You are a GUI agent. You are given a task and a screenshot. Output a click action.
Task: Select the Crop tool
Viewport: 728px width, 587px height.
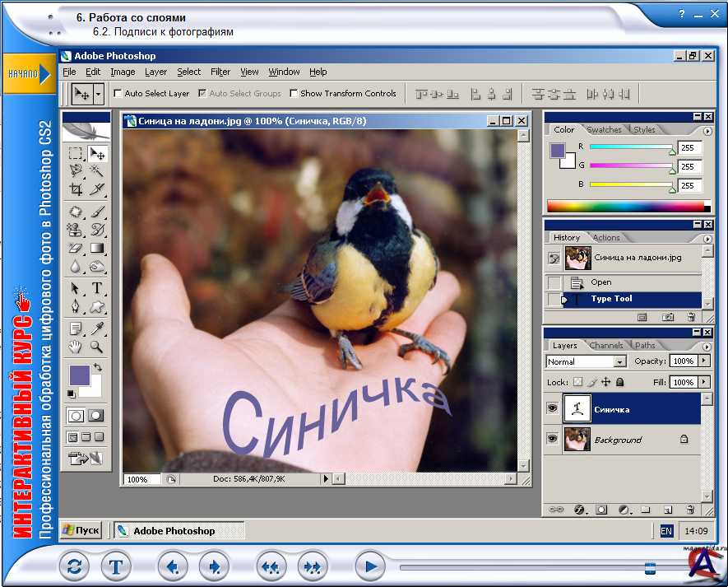coord(76,189)
